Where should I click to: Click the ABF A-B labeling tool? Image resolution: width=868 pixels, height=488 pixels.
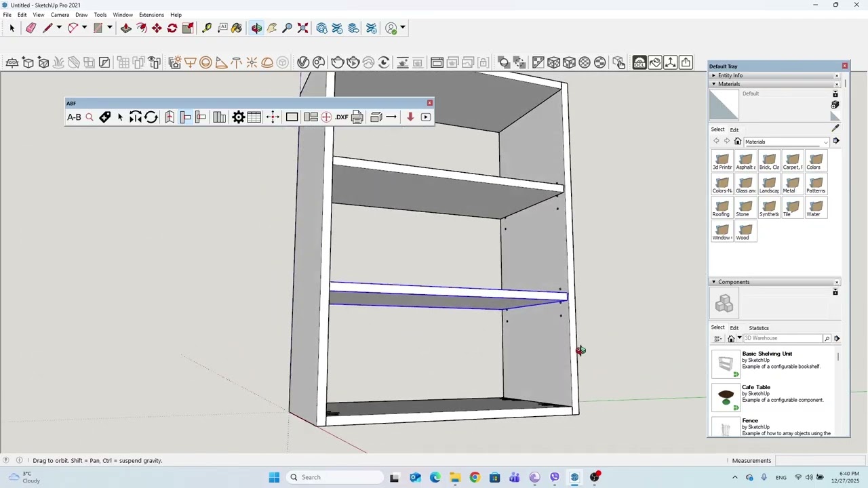[x=74, y=117]
